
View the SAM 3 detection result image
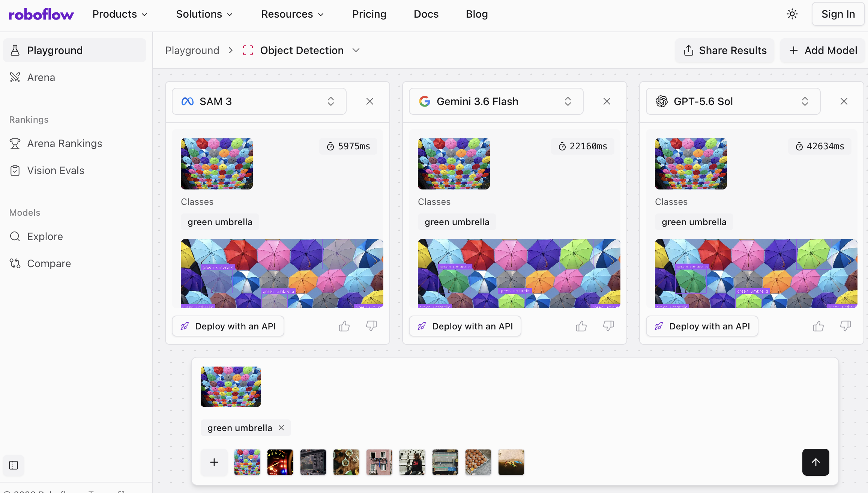pos(282,274)
